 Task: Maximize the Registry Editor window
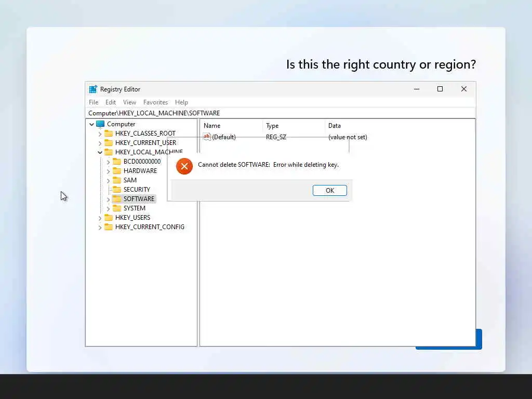(440, 89)
